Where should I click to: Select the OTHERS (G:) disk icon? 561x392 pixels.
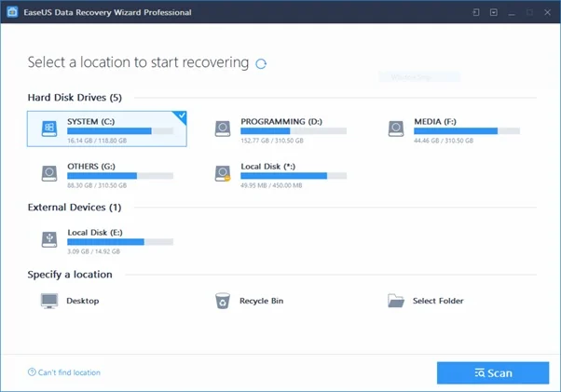click(49, 173)
